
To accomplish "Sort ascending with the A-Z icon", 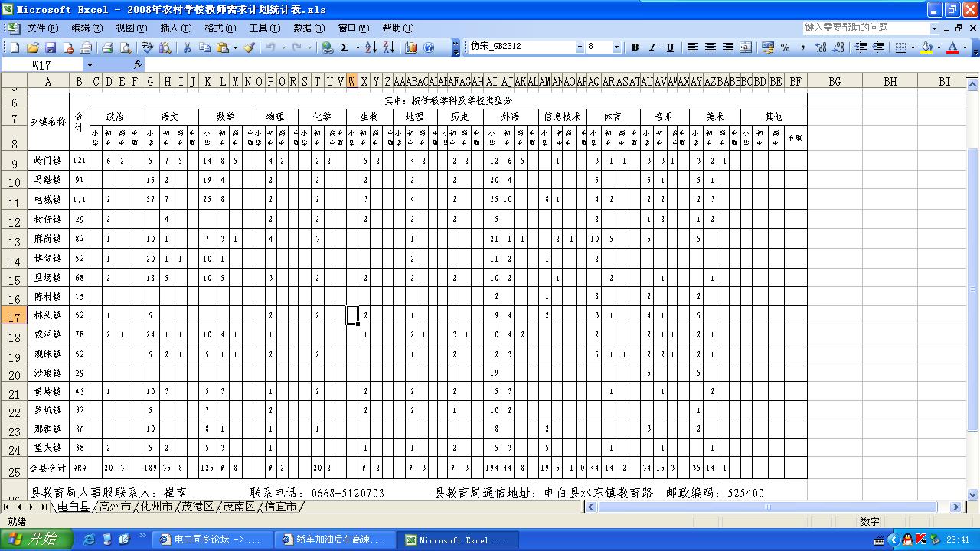I will pyautogui.click(x=371, y=47).
